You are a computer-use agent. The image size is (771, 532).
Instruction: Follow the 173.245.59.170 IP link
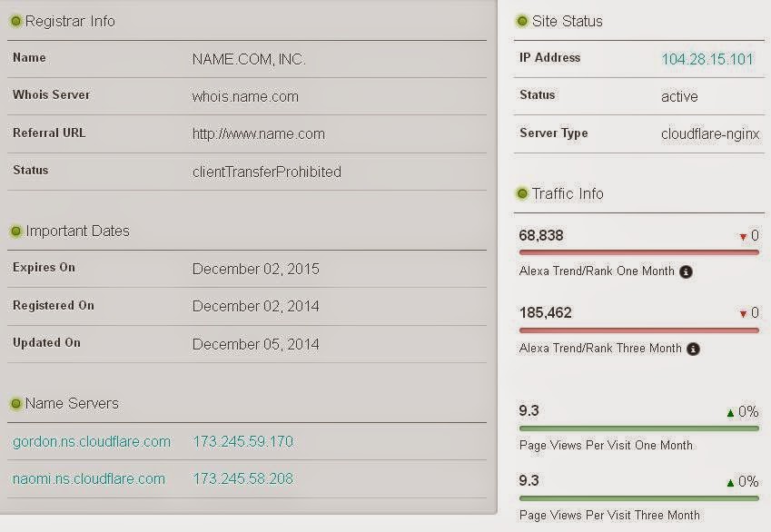242,441
